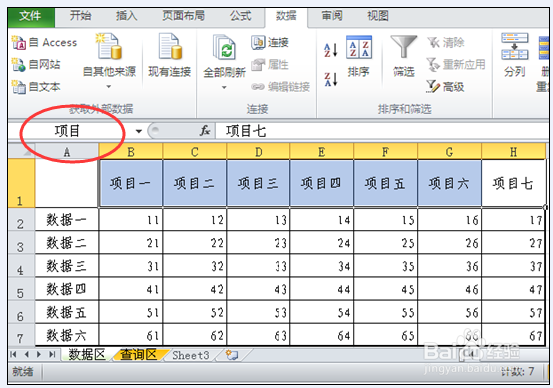This screenshot has width=553, height=388.
Task: Go to previous sheet navigation arrow
Action: pyautogui.click(x=27, y=354)
